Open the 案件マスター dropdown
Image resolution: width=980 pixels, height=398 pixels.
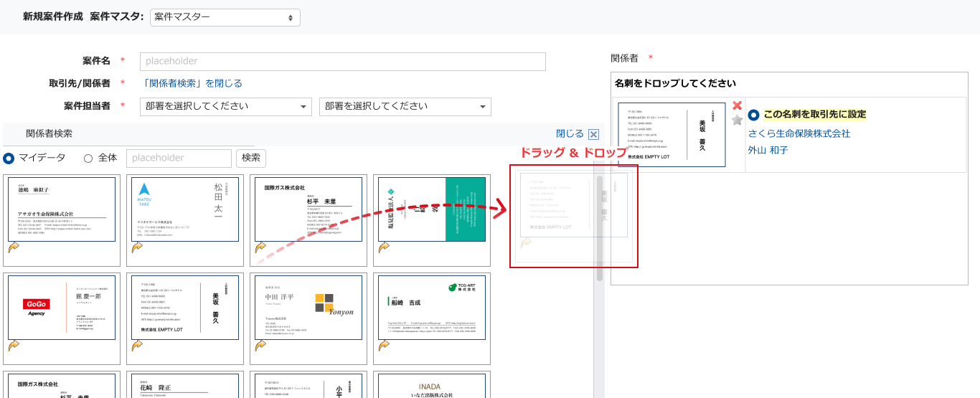(225, 17)
